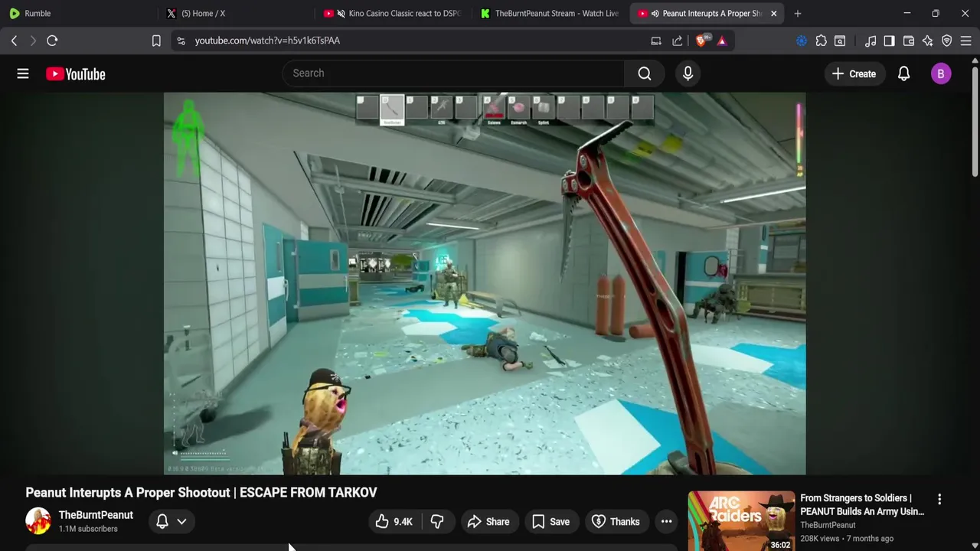Open YouTube notifications bell
Screen dimensions: 980x551
[903, 73]
